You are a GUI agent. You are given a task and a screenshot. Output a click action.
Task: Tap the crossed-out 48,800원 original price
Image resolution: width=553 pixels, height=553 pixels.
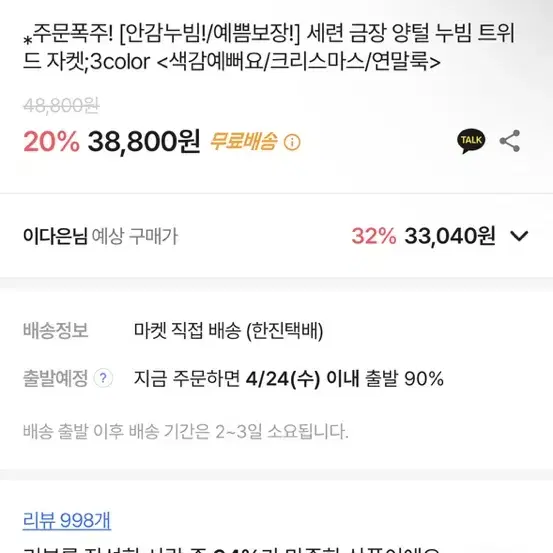click(61, 105)
